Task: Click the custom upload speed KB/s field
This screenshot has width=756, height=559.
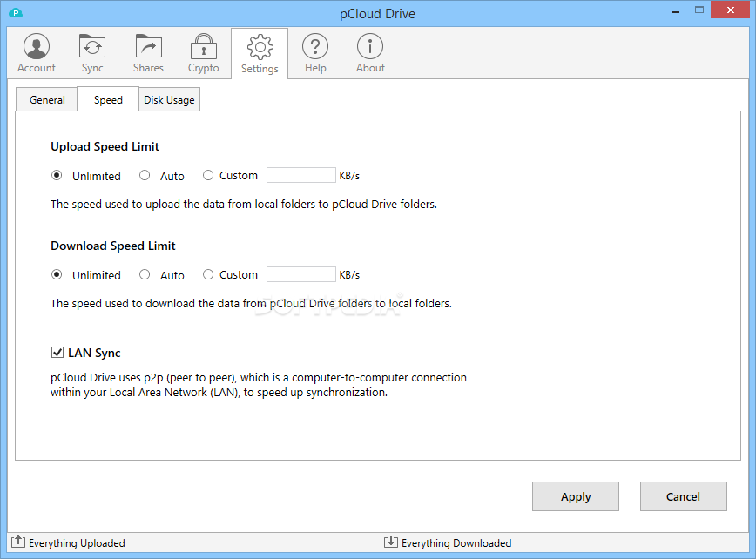Action: (x=300, y=175)
